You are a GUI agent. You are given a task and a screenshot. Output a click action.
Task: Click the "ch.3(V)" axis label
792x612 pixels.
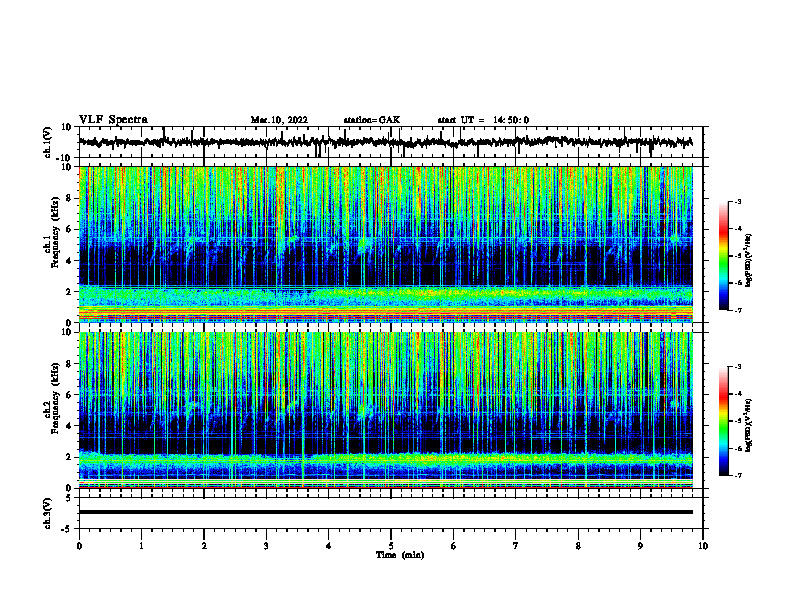(x=47, y=513)
